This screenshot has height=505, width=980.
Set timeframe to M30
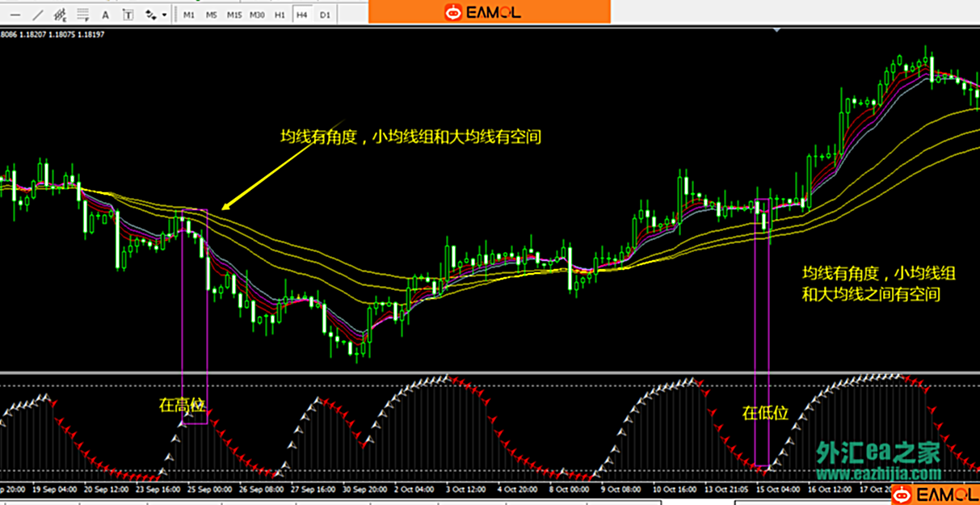(257, 15)
